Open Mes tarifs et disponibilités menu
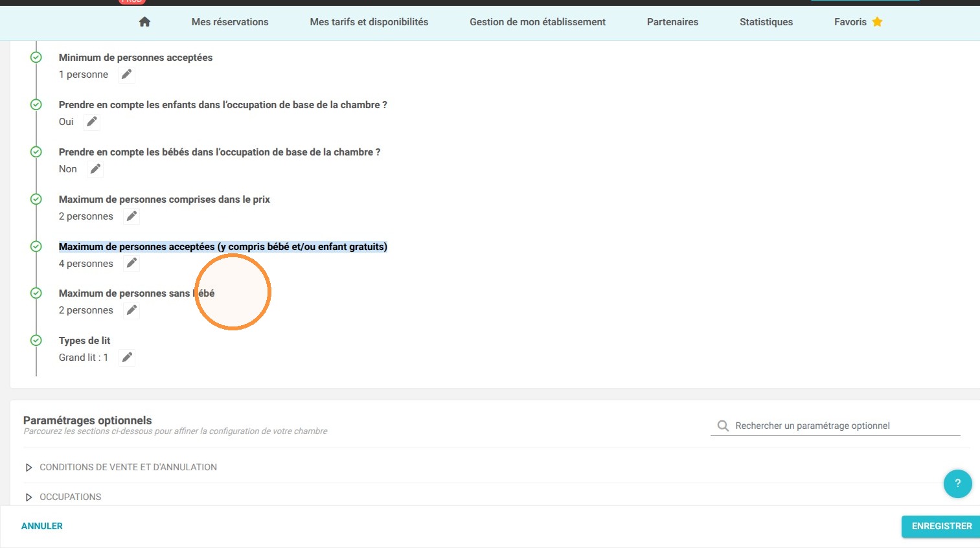 coord(369,22)
